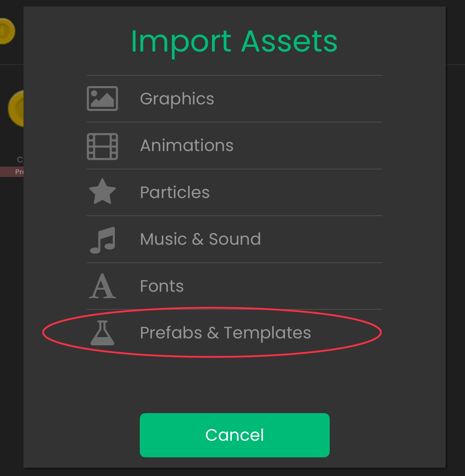Select the Particles text entry
The image size is (465, 476).
(175, 193)
